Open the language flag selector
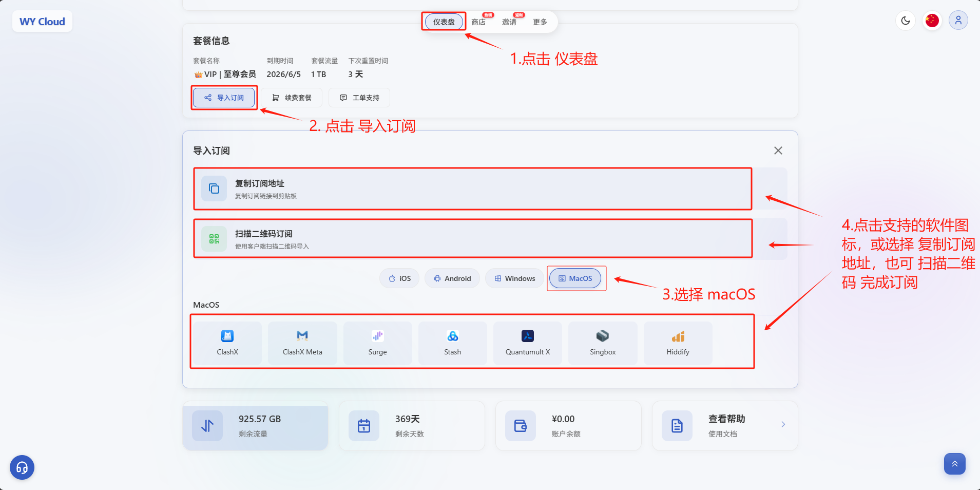 point(932,21)
